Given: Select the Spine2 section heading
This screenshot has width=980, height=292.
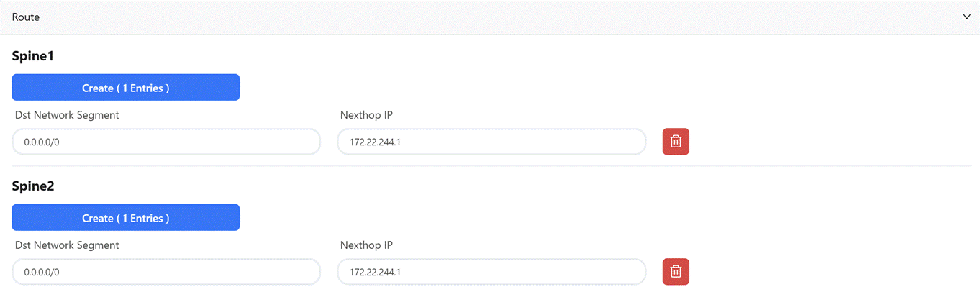Looking at the screenshot, I should [x=33, y=186].
